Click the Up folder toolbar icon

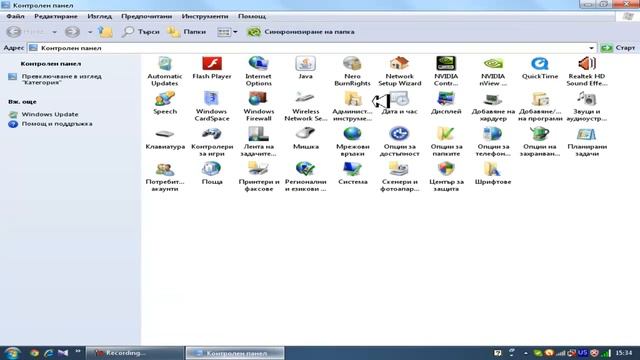(x=105, y=32)
